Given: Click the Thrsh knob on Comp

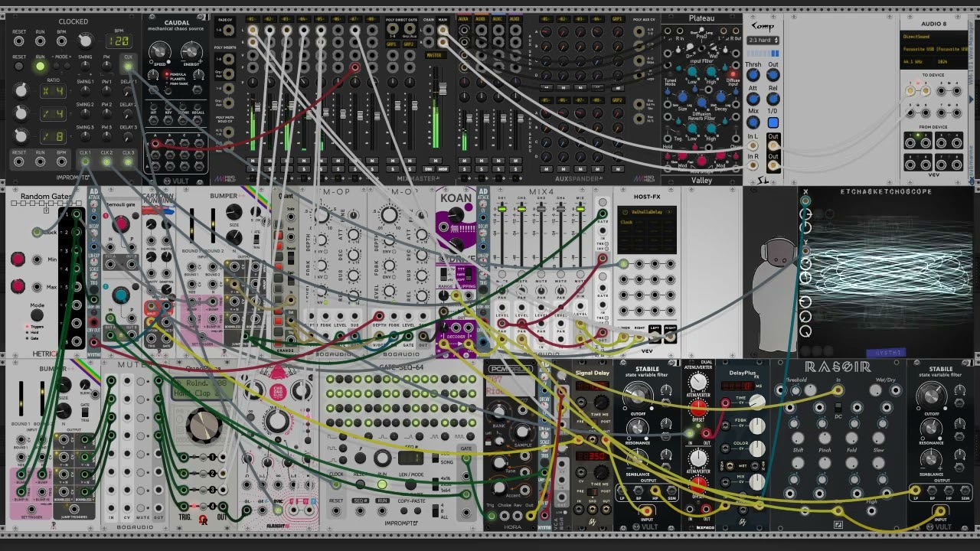Looking at the screenshot, I should coord(753,75).
